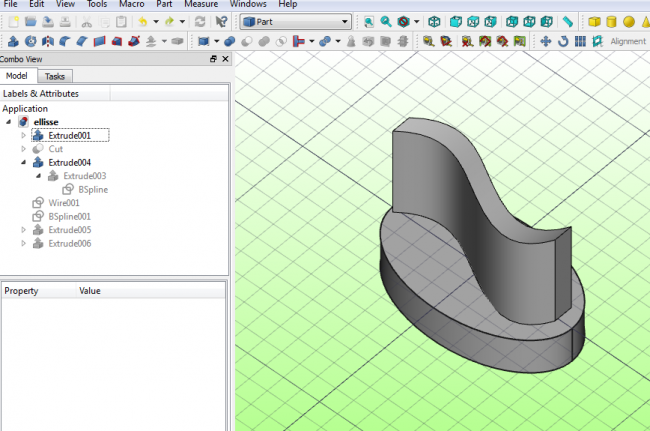The height and width of the screenshot is (431, 650).
Task: Float the Combo View panel
Action: [213, 60]
